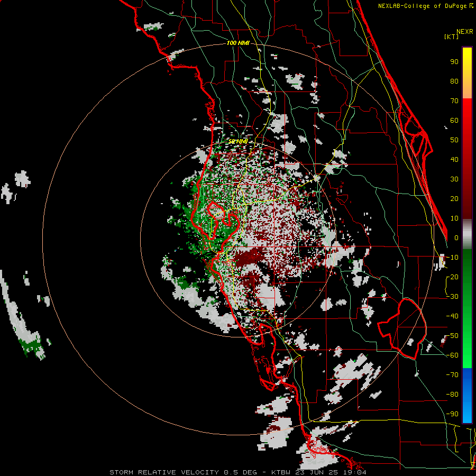
Task: Click the 100 NMI range ring label
Action: point(238,43)
